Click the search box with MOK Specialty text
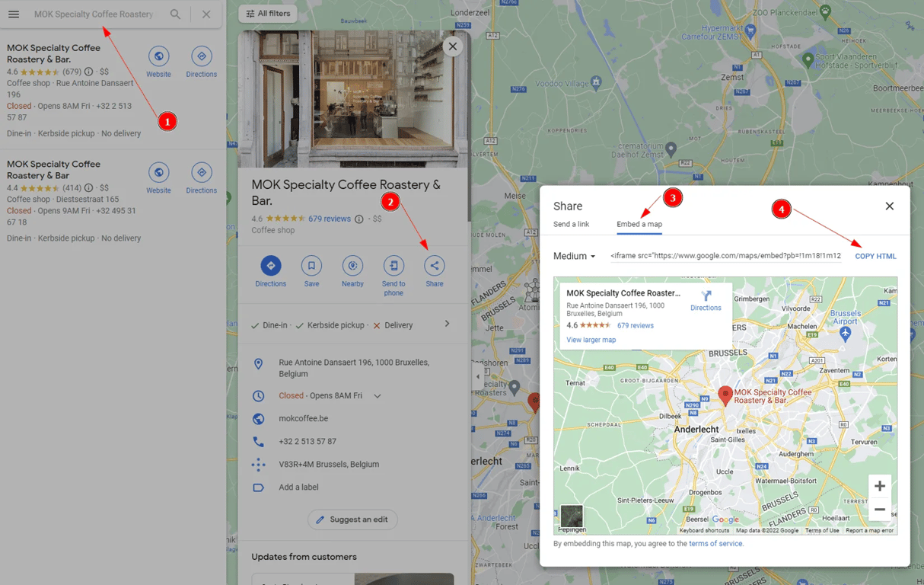This screenshot has width=924, height=585. [95, 14]
